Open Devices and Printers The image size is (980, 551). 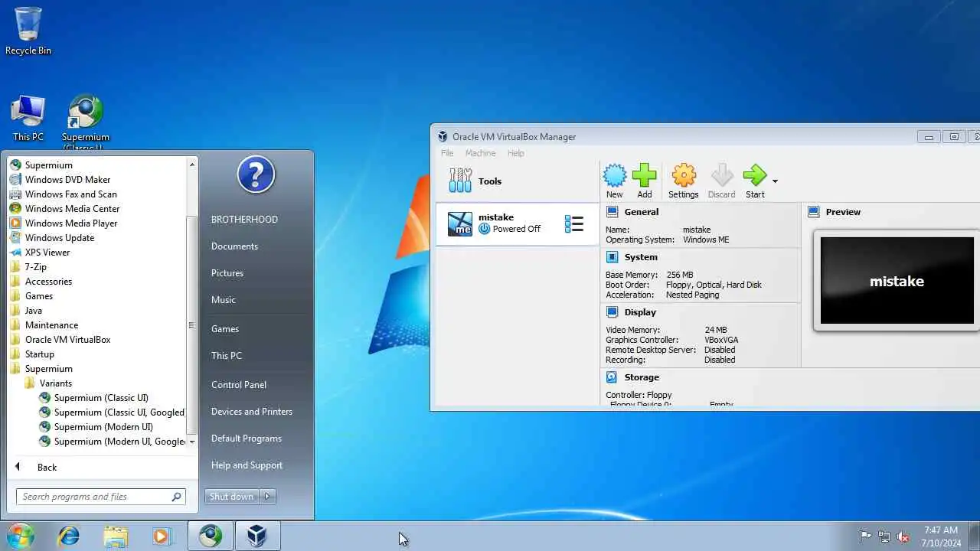tap(252, 411)
